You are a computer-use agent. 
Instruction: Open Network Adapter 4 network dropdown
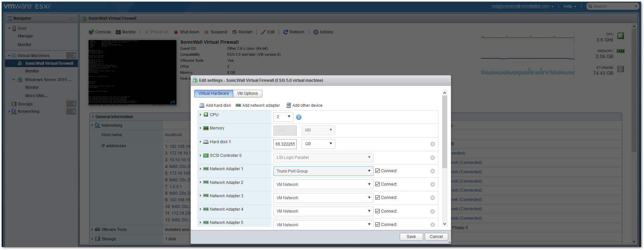323,211
